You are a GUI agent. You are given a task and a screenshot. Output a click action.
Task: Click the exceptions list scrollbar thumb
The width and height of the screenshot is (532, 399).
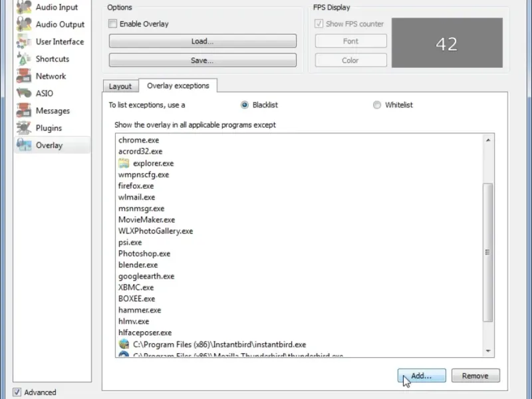(488, 252)
